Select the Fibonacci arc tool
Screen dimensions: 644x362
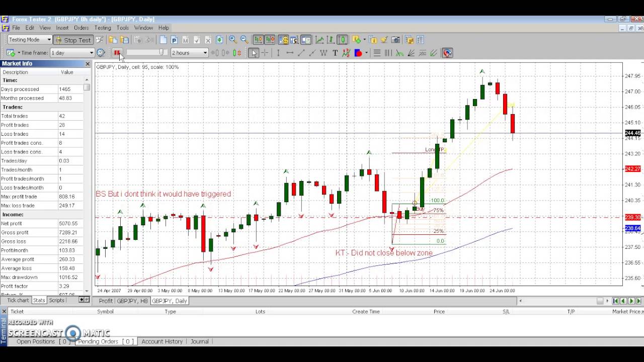coord(399,53)
